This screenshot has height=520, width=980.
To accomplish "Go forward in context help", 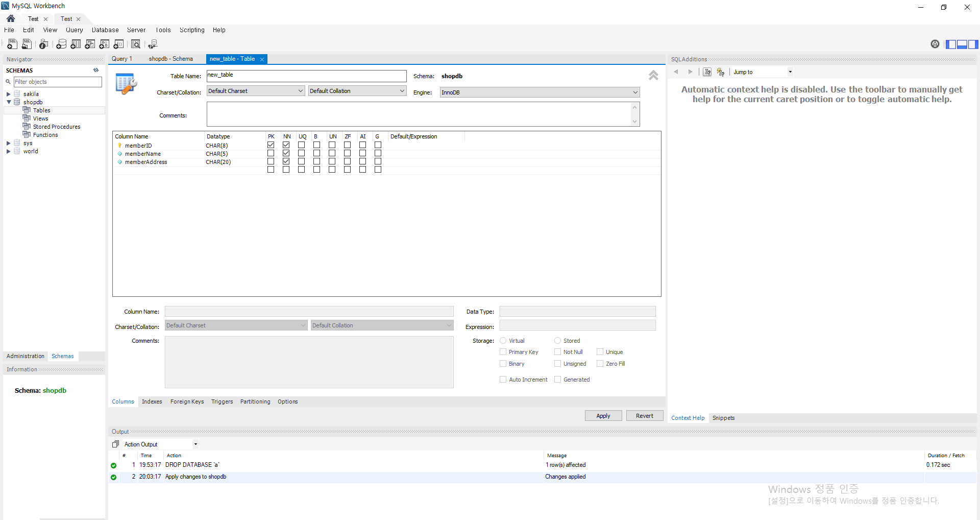I will pos(690,72).
